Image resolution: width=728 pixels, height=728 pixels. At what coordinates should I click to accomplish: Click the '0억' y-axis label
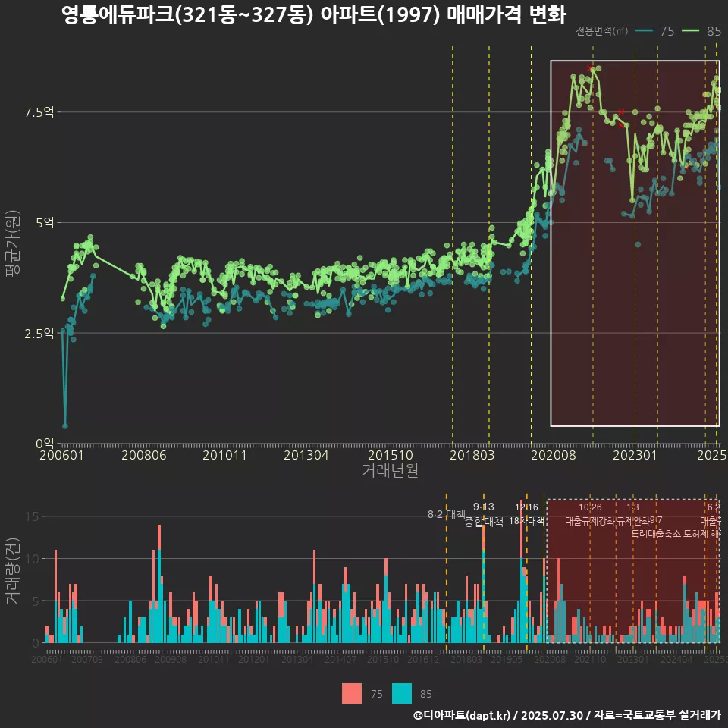(x=45, y=444)
